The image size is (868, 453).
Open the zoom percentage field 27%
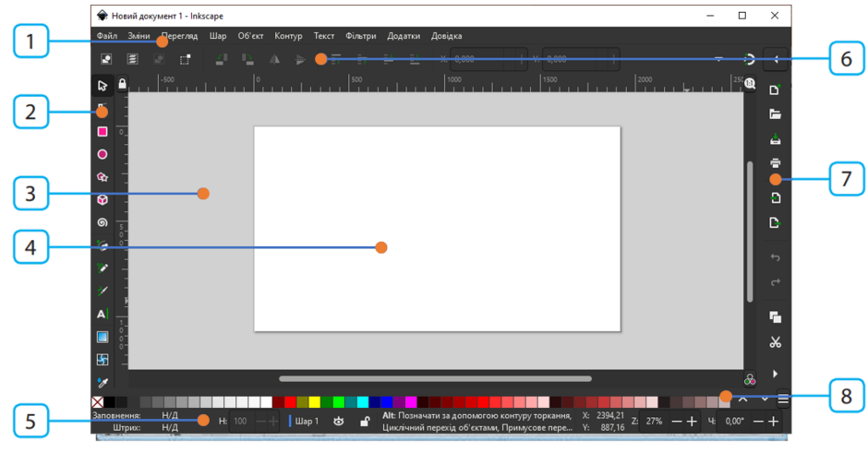[x=655, y=422]
